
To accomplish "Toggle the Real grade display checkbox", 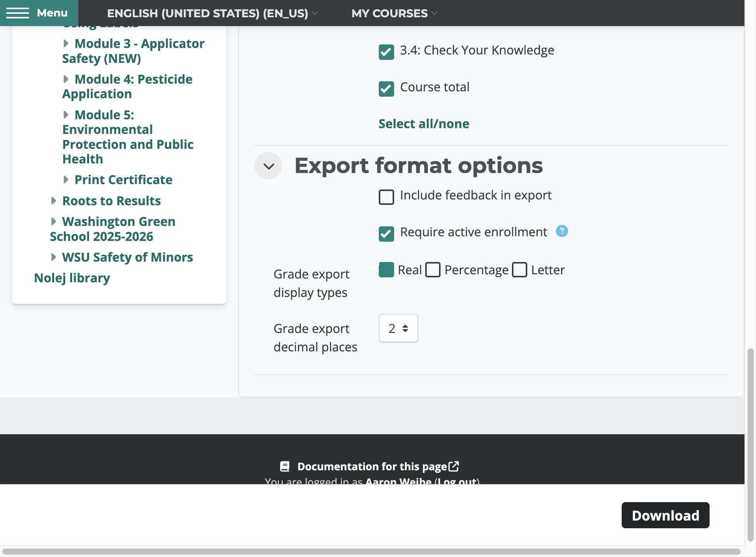I will pos(386,270).
